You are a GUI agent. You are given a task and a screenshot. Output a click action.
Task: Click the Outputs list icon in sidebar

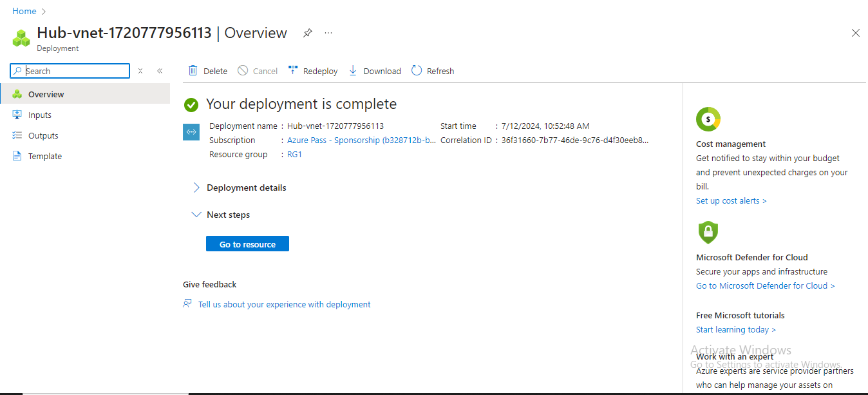coord(17,135)
